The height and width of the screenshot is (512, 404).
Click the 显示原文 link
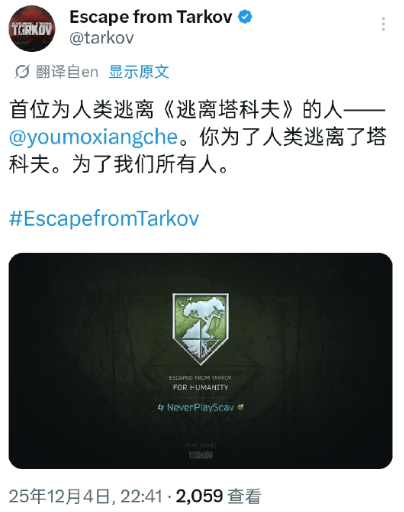tap(139, 72)
